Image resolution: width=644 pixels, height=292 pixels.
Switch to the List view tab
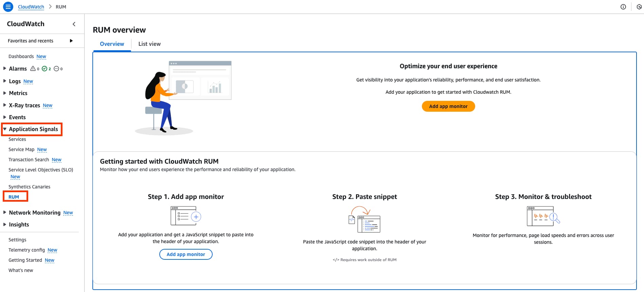click(149, 44)
